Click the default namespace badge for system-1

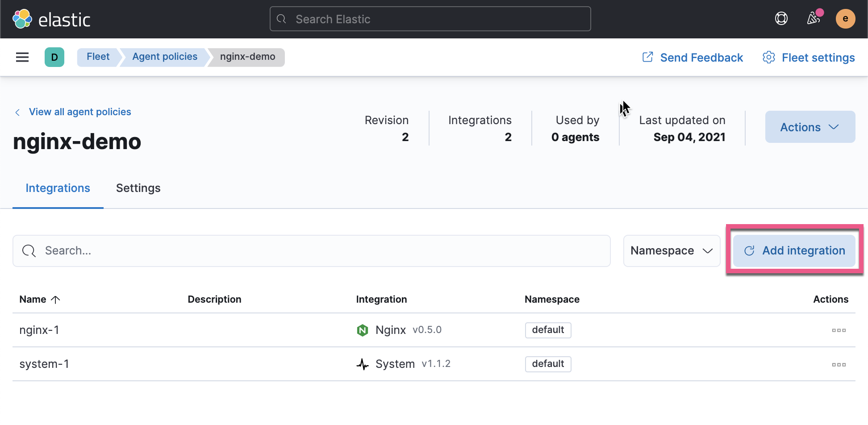[x=548, y=364]
